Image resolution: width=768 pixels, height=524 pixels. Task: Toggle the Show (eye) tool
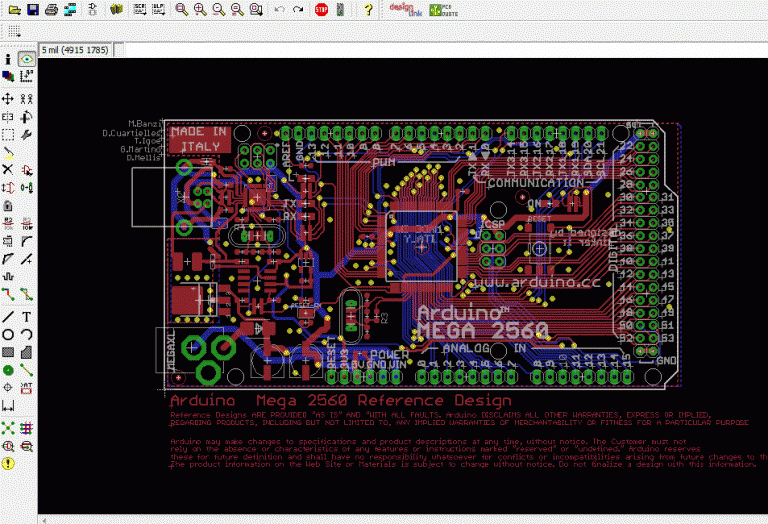click(x=26, y=59)
